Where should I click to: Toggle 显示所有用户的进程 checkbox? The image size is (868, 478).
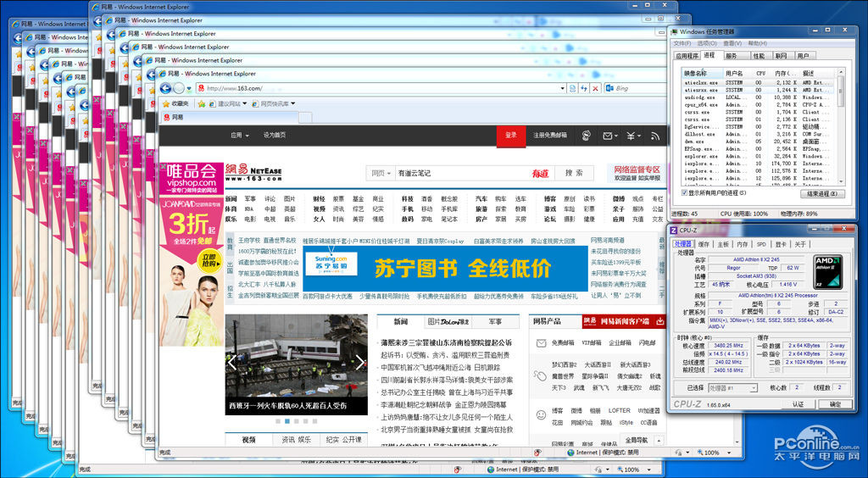coord(684,193)
